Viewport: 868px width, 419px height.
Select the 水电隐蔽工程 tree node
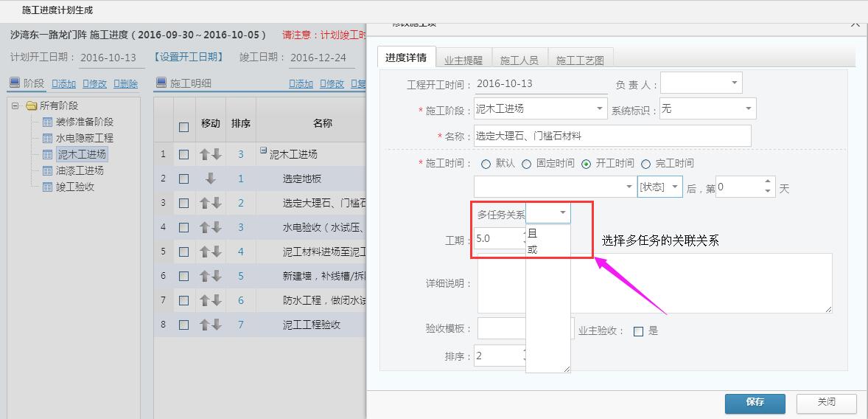tap(85, 138)
